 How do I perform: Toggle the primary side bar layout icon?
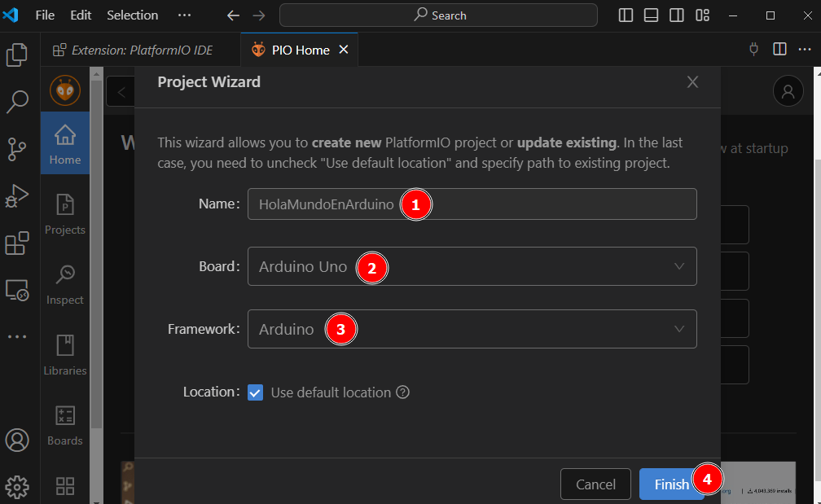point(626,15)
